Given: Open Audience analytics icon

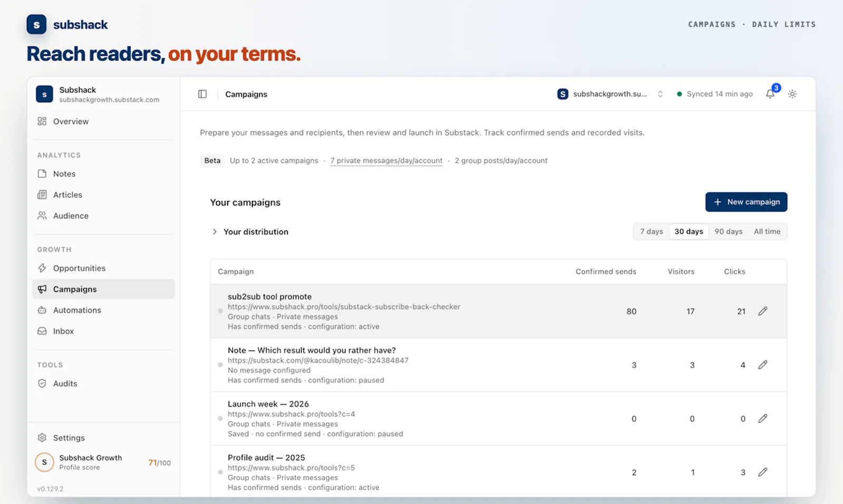Looking at the screenshot, I should pos(42,216).
